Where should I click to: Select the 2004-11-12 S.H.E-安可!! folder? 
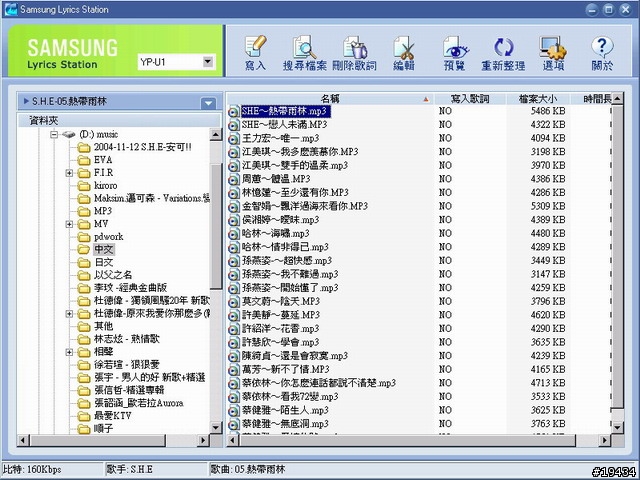(142, 147)
